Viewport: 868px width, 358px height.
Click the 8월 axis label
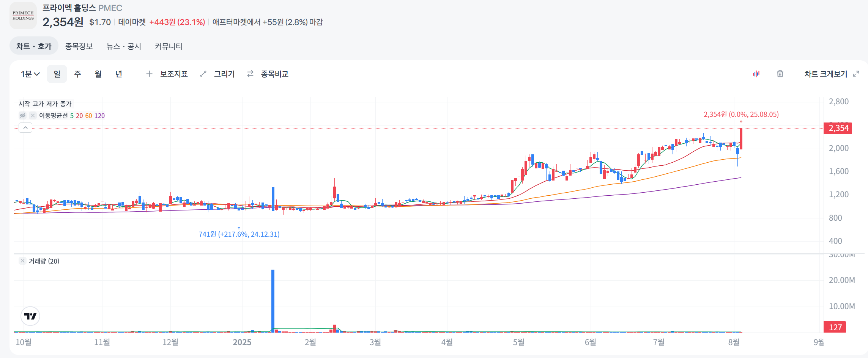point(734,342)
